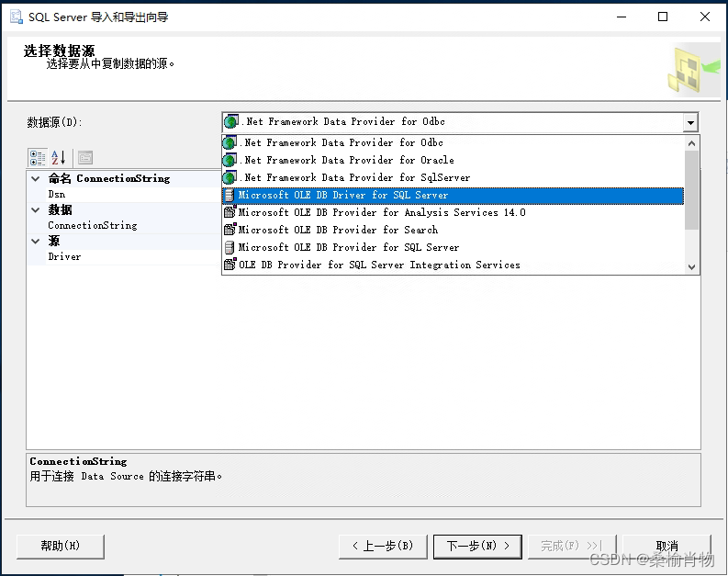The height and width of the screenshot is (576, 728).
Task: Click icon beside Analysis Services 14.0 provider
Action: tap(230, 212)
